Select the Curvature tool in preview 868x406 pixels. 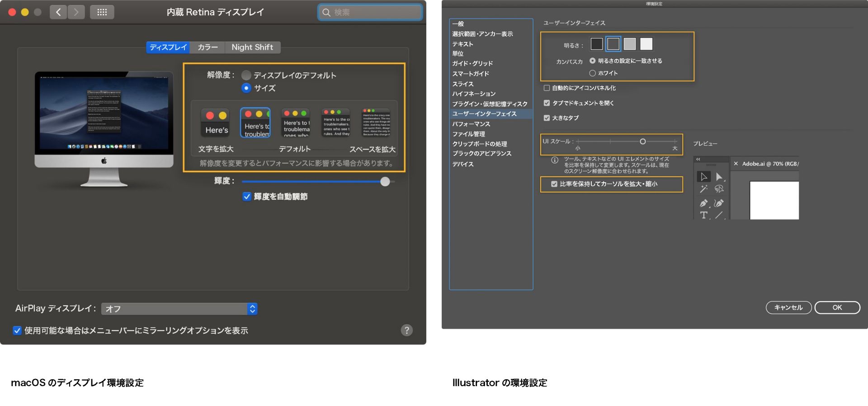pos(719,203)
